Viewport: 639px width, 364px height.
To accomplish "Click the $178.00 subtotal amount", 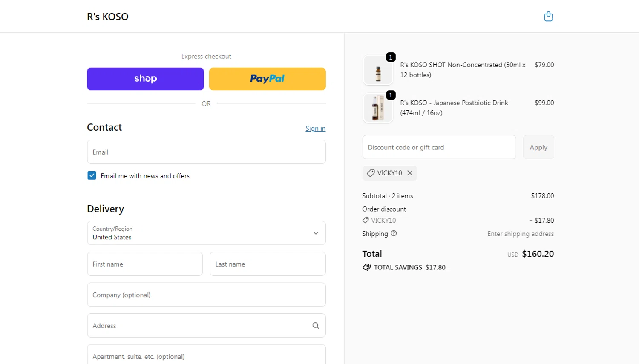I will point(542,196).
